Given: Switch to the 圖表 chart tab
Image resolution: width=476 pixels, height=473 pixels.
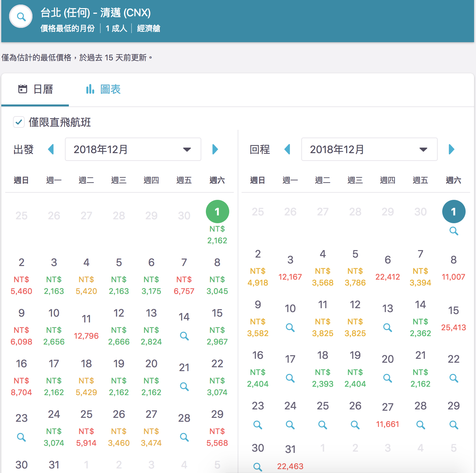Looking at the screenshot, I should [x=104, y=89].
